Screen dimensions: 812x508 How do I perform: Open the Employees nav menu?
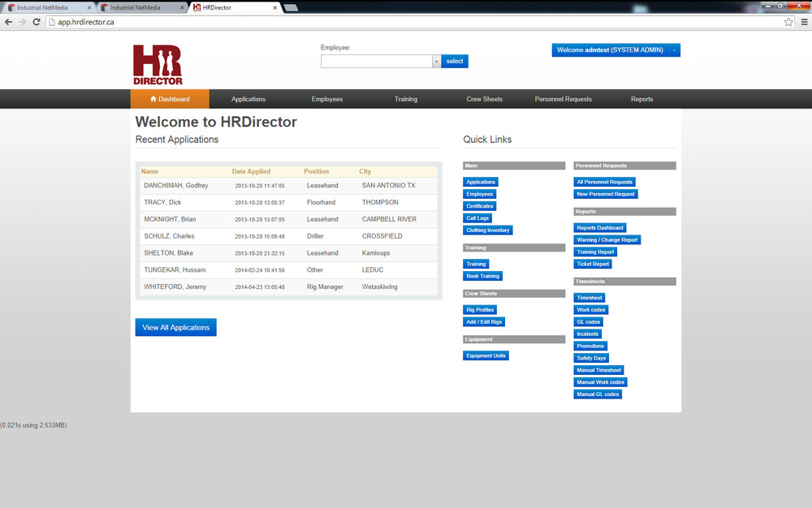pyautogui.click(x=327, y=99)
